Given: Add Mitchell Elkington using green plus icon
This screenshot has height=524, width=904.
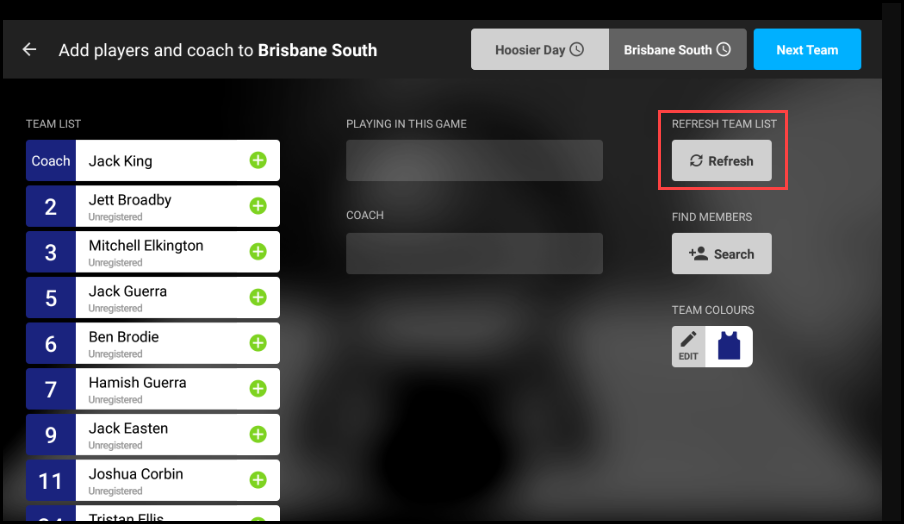Looking at the screenshot, I should (x=258, y=251).
